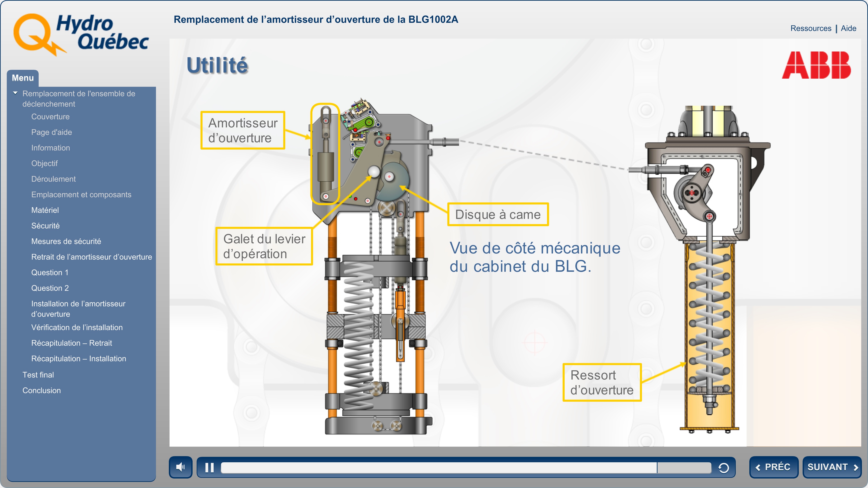
Task: Click the Hydro Québec logo
Action: coord(81,34)
